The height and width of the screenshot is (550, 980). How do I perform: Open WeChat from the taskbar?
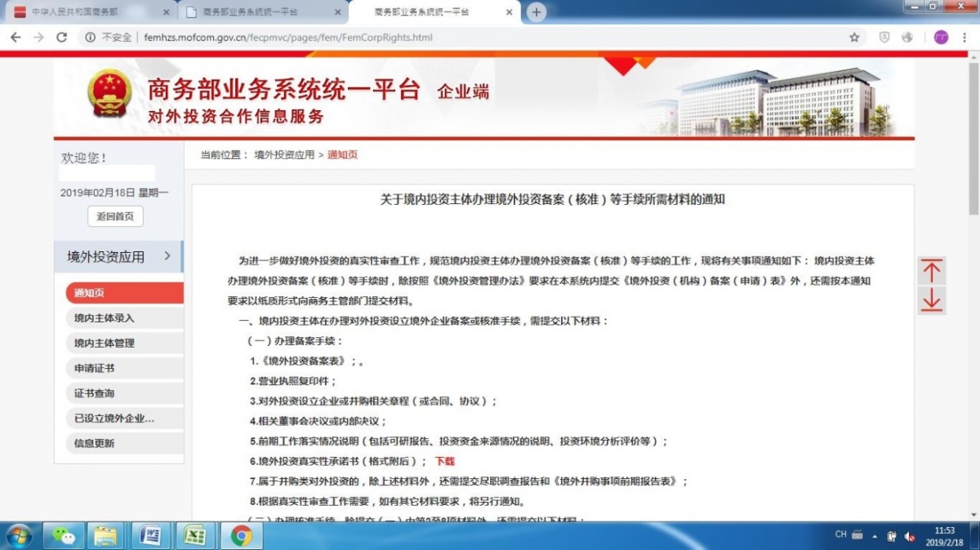pyautogui.click(x=63, y=535)
